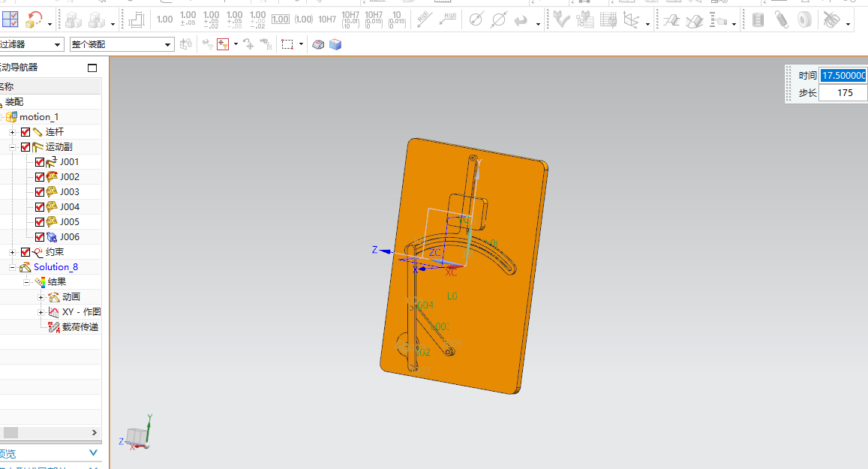Expand the 预览 preview panel

click(x=93, y=453)
